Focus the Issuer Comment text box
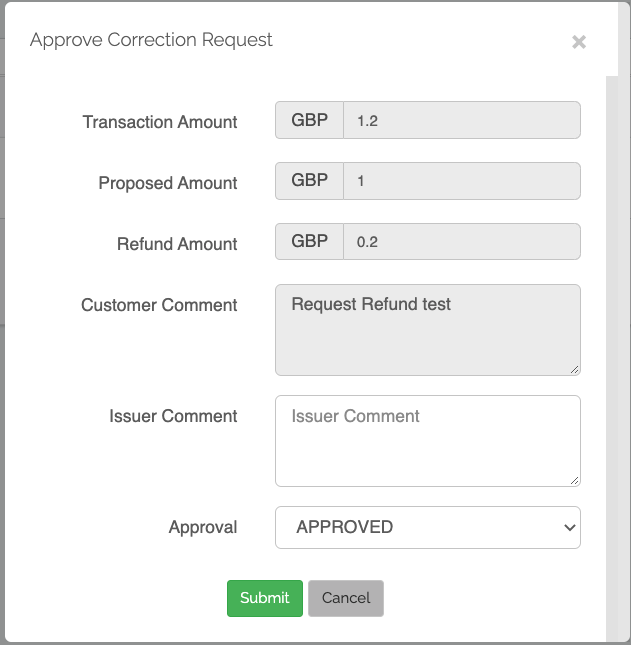 [427, 441]
